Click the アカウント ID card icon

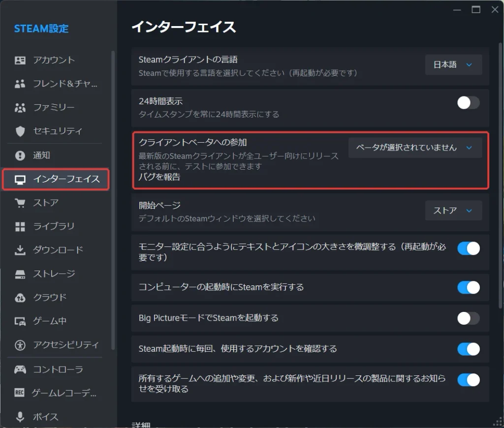(x=20, y=60)
